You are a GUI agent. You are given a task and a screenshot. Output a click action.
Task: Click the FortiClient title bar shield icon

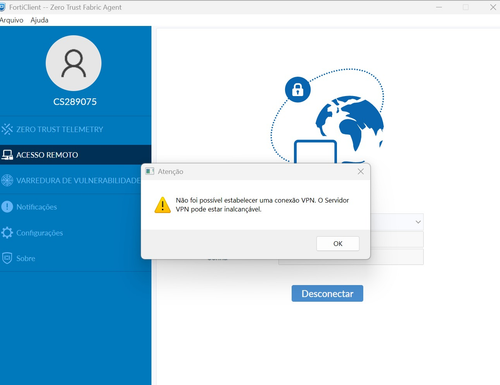3,7
